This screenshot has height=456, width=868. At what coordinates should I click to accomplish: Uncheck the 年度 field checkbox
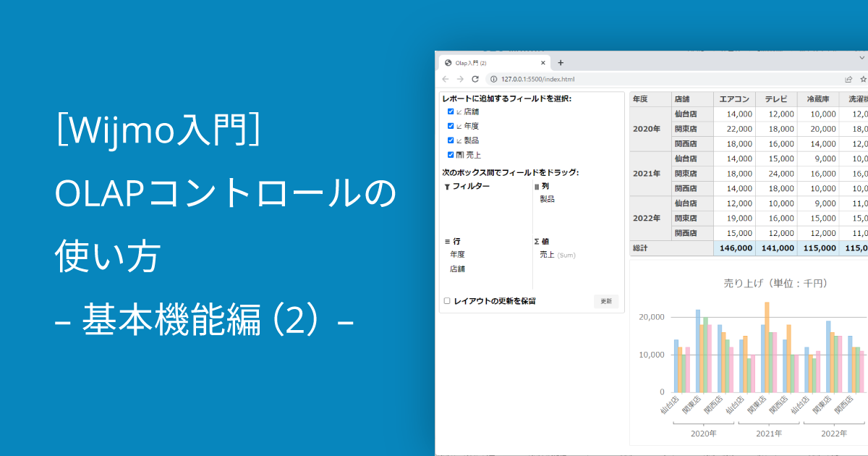(451, 126)
